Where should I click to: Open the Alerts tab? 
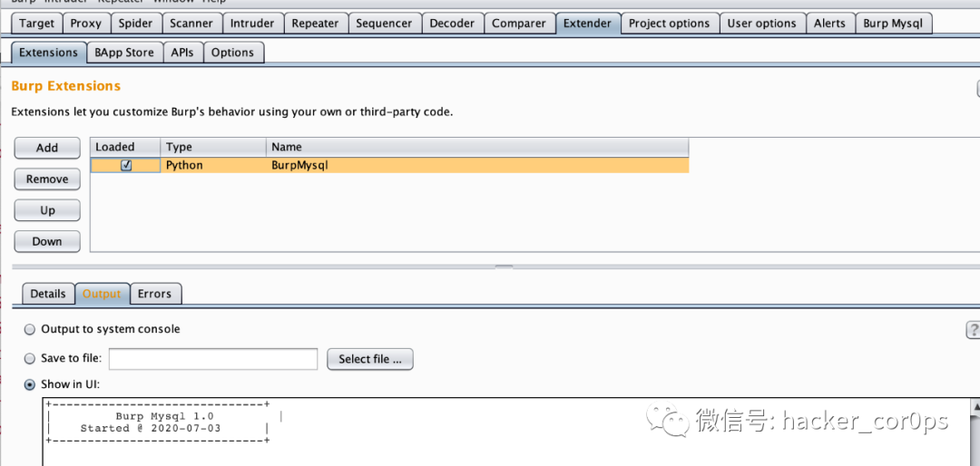tap(830, 23)
